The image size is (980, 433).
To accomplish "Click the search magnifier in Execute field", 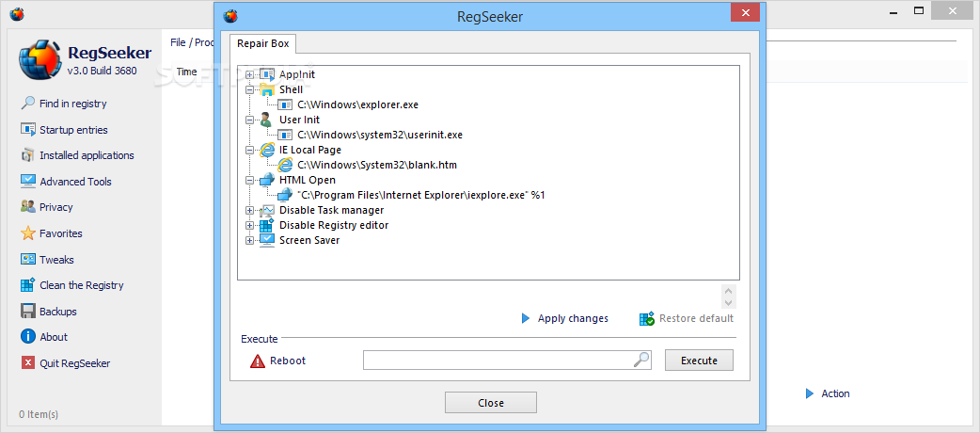I will [x=640, y=360].
